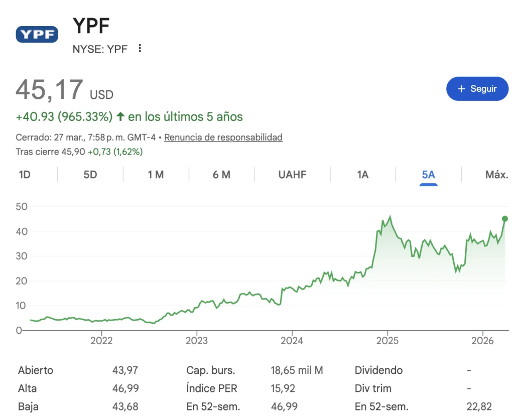Click the green upward arrow beside the percentage gain

(120, 116)
